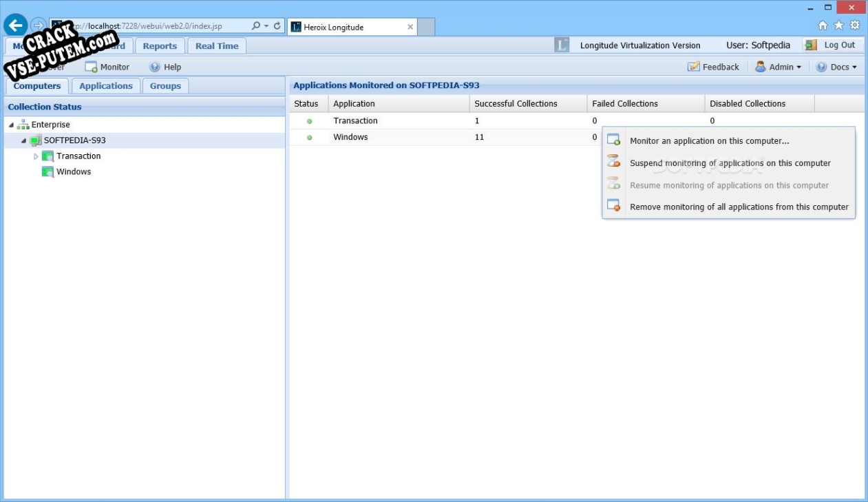Click the Reports tab label
868x502 pixels.
[160, 45]
